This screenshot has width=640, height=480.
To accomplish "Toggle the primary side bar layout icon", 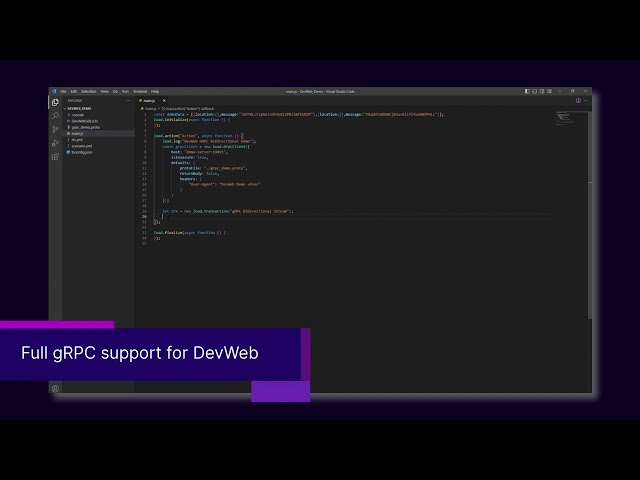I will point(527,91).
